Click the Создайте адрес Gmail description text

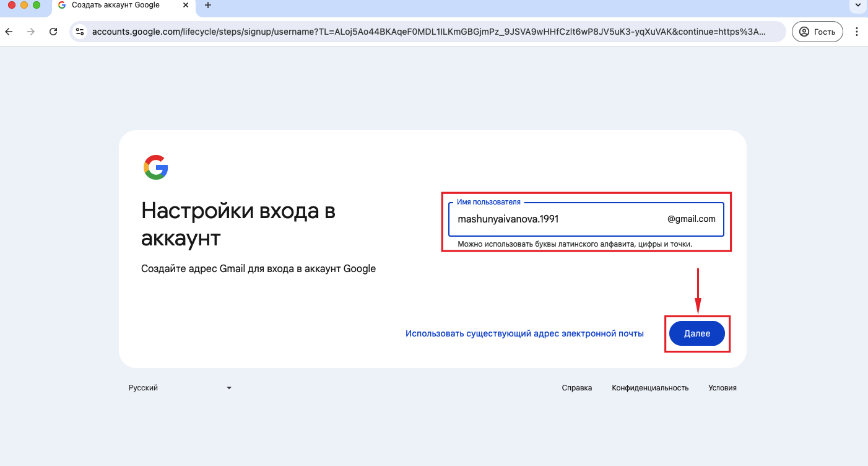[x=259, y=269]
